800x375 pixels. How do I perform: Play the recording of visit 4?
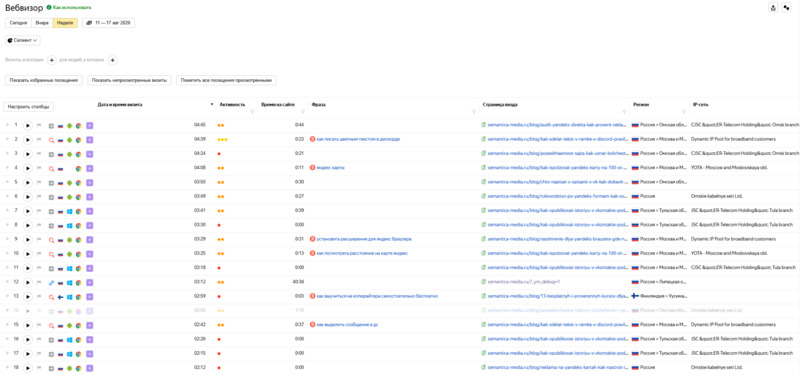coord(28,168)
